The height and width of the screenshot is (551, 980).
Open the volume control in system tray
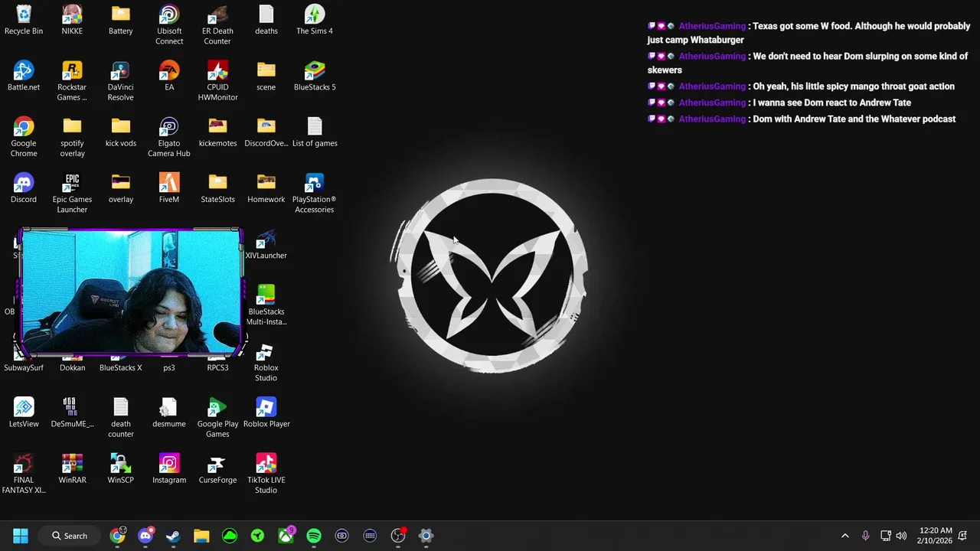coord(902,536)
